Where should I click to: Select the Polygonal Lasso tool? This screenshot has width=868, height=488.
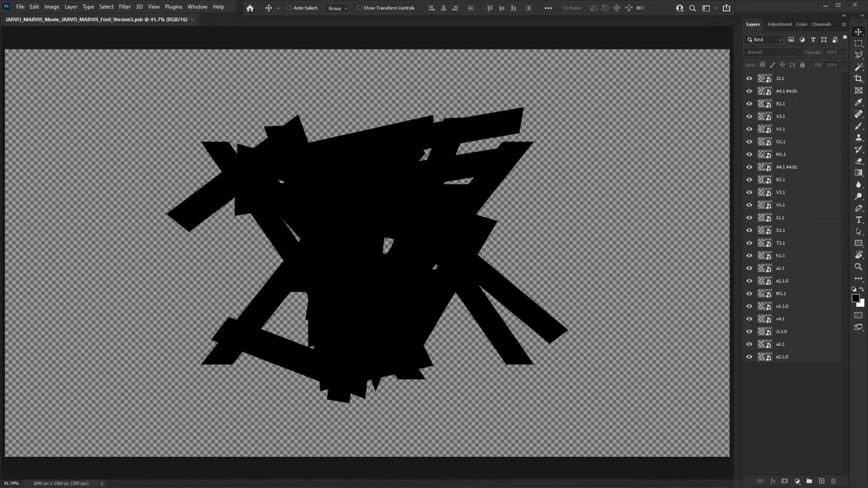pyautogui.click(x=859, y=55)
